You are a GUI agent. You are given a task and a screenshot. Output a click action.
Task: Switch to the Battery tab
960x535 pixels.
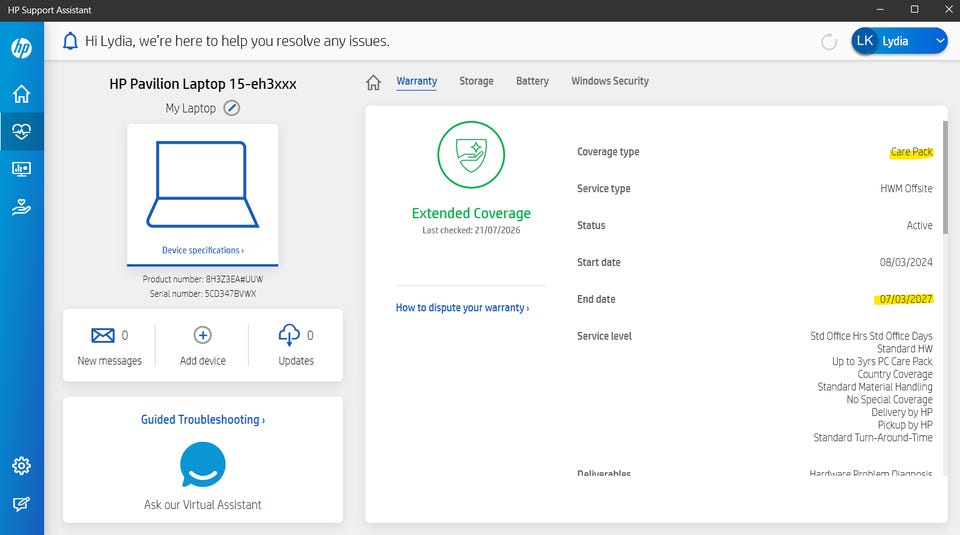tap(532, 81)
